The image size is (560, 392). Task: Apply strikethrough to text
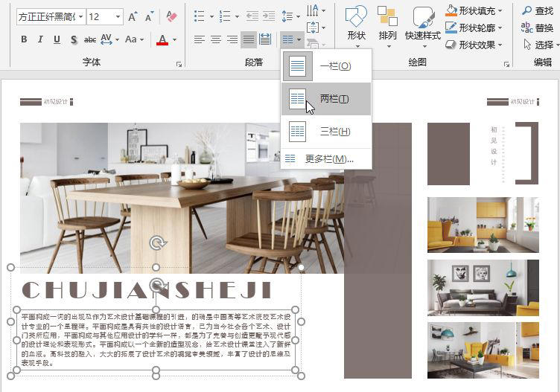tap(90, 39)
